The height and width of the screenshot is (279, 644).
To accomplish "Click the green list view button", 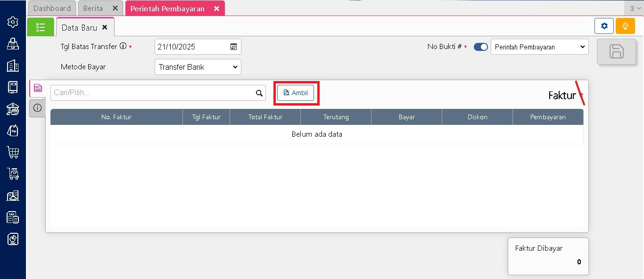I will click(41, 27).
